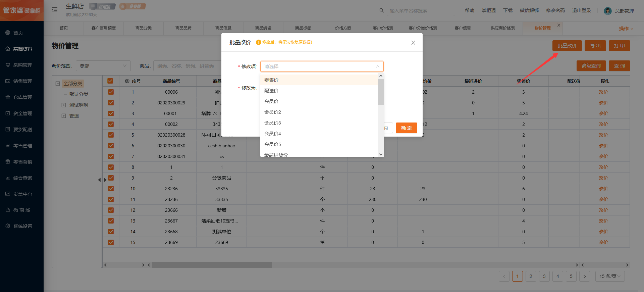Expand the 测试啊啊 tree node
644x292 pixels.
point(64,105)
